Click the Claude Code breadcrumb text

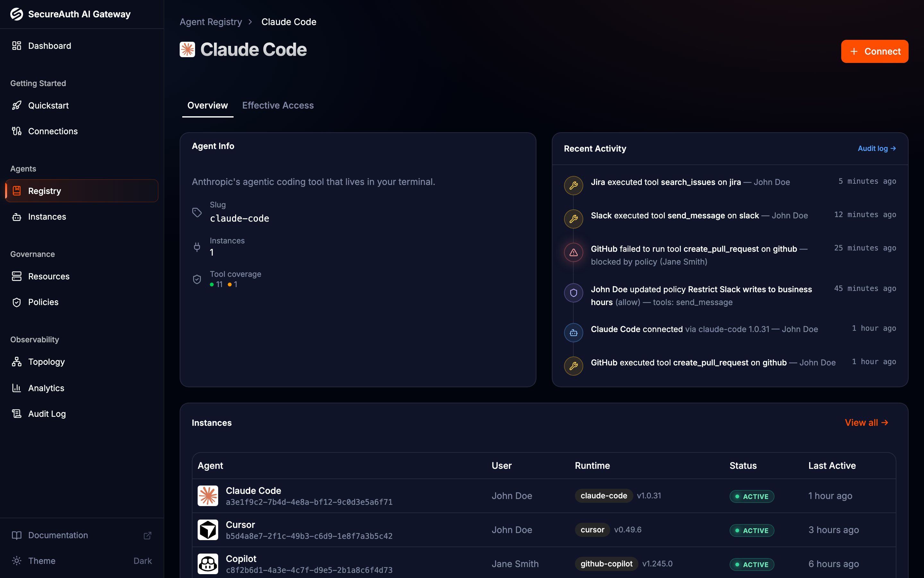(x=289, y=22)
